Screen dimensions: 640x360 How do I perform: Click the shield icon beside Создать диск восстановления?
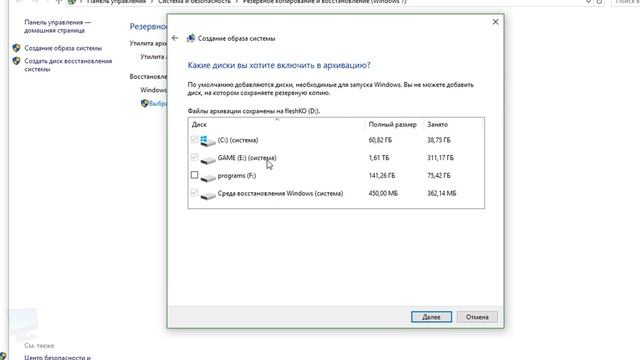[16, 61]
